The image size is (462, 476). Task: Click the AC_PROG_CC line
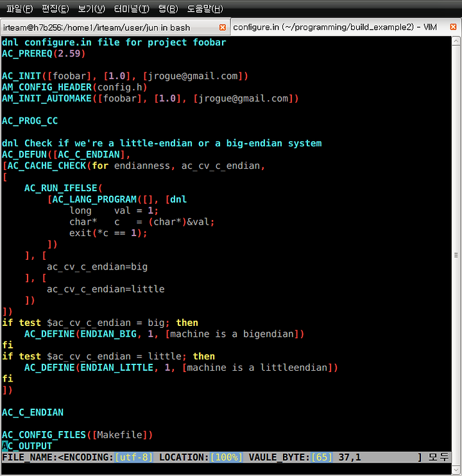[x=30, y=121]
